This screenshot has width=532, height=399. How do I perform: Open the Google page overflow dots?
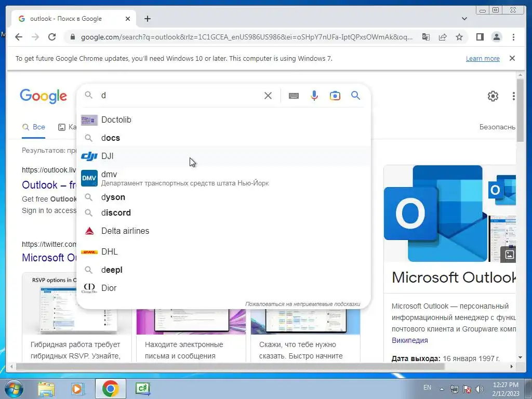coord(513,96)
